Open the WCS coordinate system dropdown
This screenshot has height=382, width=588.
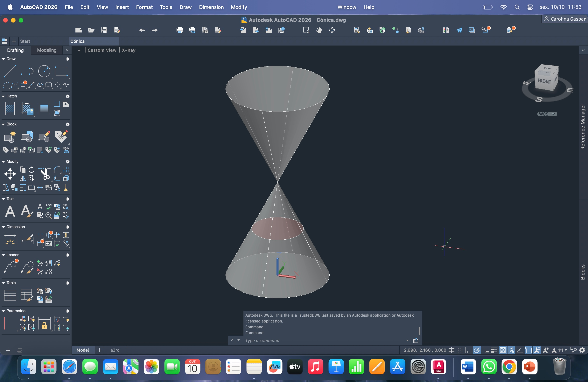point(547,114)
